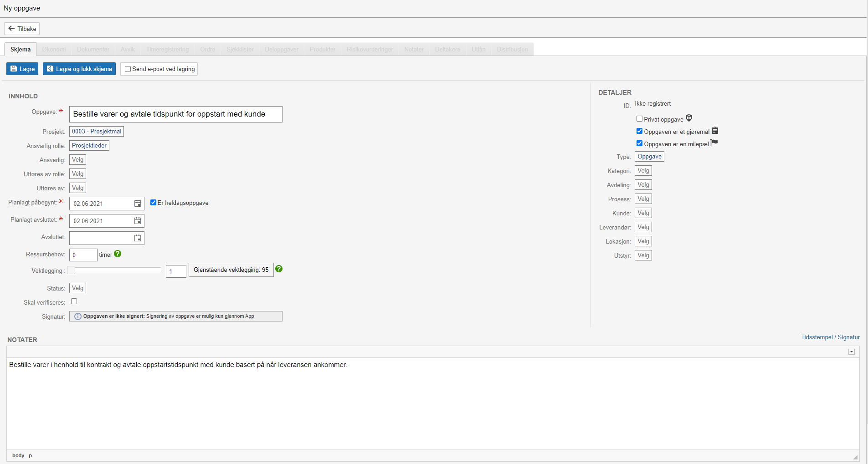The height and width of the screenshot is (464, 868).
Task: Open the Kategori Velg selector
Action: click(643, 171)
